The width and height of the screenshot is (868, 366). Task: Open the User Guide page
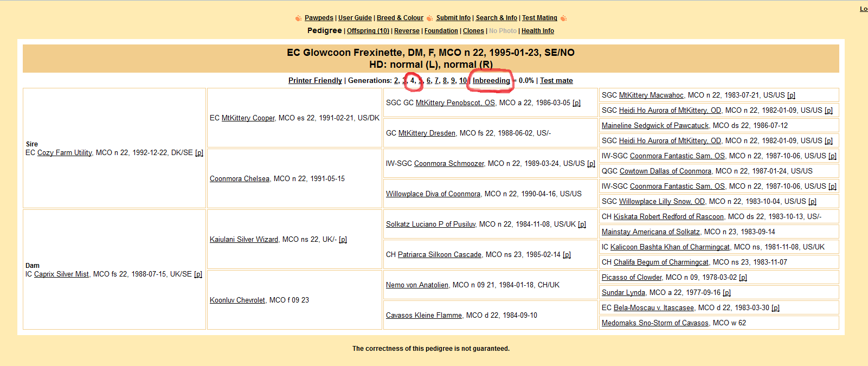point(355,18)
